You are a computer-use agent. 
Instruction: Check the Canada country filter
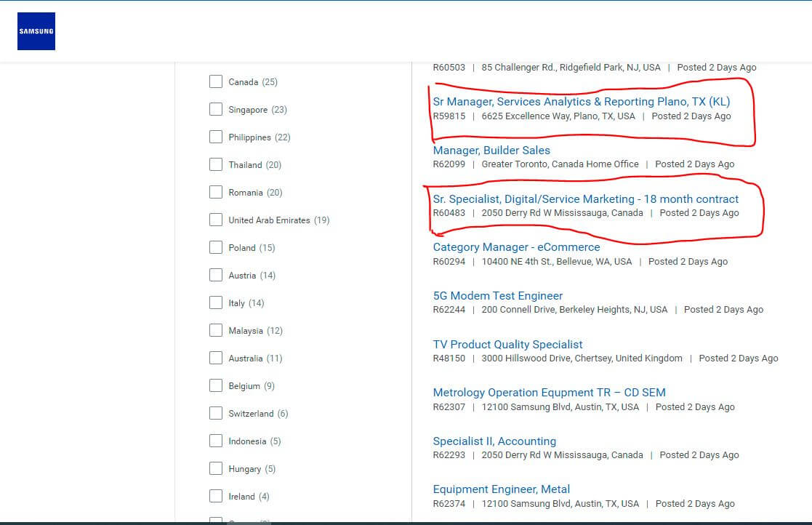(216, 81)
